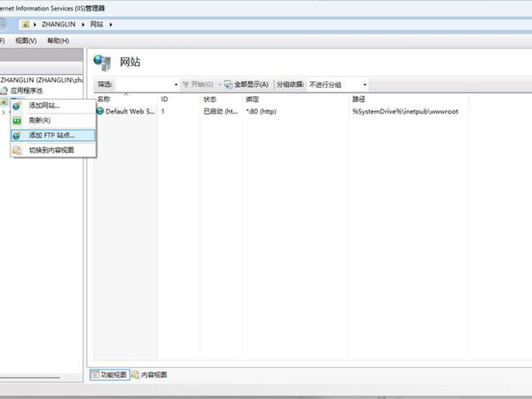The image size is (532, 399).
Task: Click 全部显示(A) button
Action: click(x=247, y=84)
